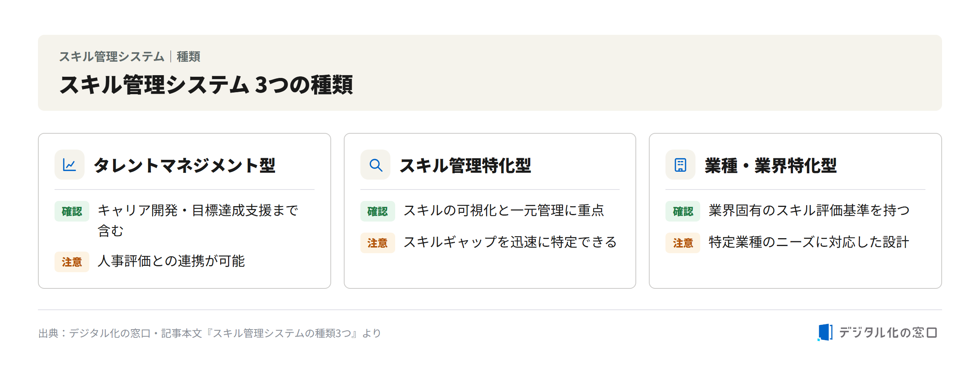The height and width of the screenshot is (379, 980).
Task: Select the 業種・業界特化型 card heading
Action: tap(771, 165)
